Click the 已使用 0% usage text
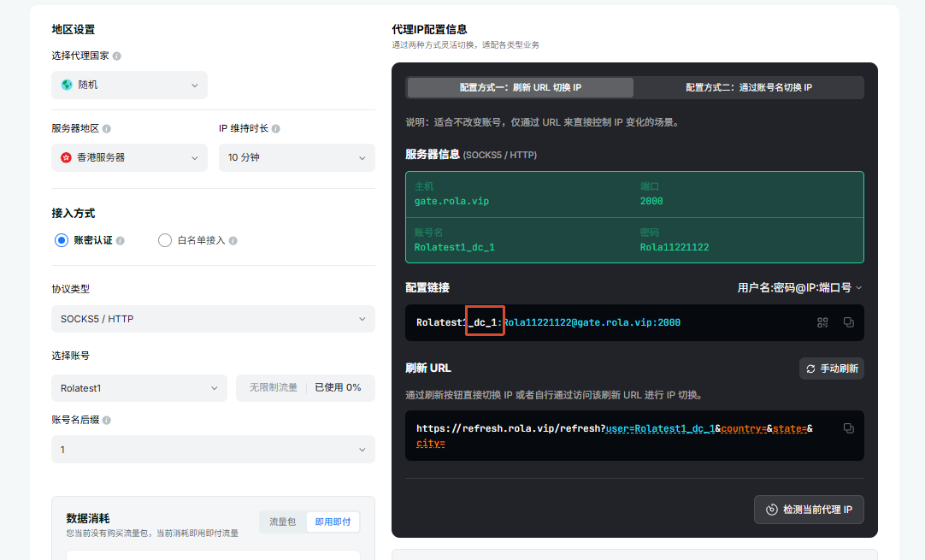 pos(338,387)
